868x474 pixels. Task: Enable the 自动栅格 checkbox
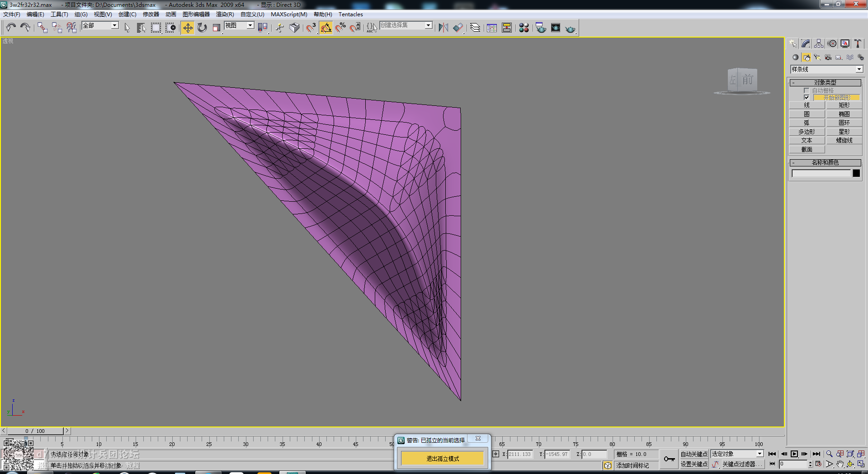tap(807, 90)
